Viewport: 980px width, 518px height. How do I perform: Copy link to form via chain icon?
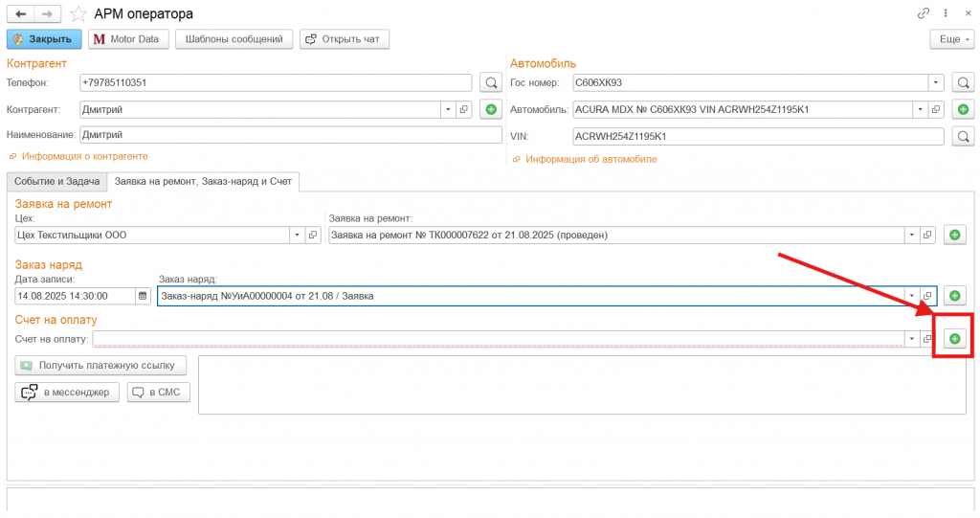(924, 14)
